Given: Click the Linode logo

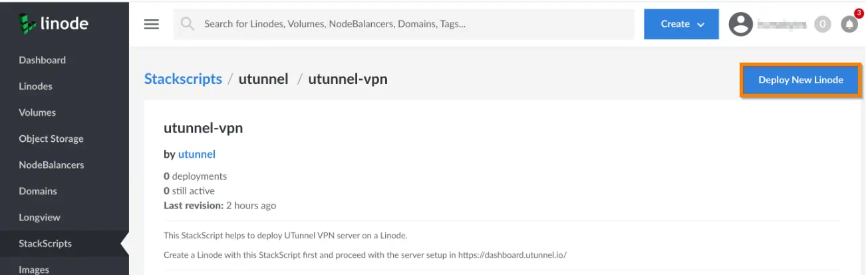Looking at the screenshot, I should pos(53,24).
